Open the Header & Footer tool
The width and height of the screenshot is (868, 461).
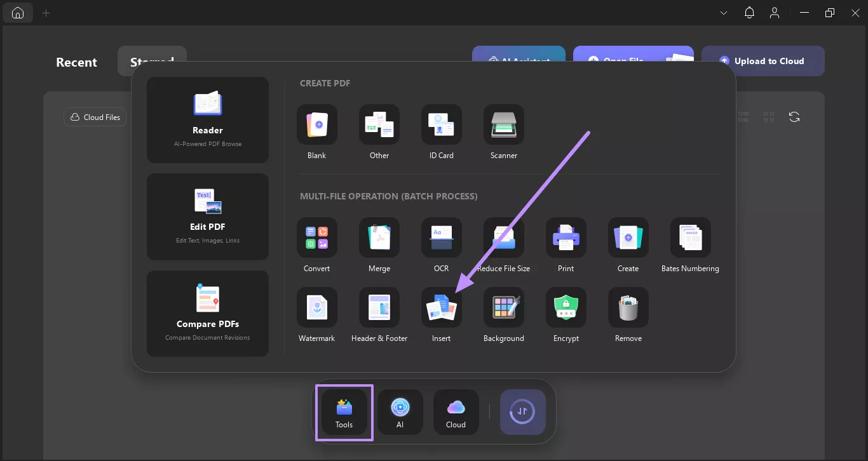[379, 307]
